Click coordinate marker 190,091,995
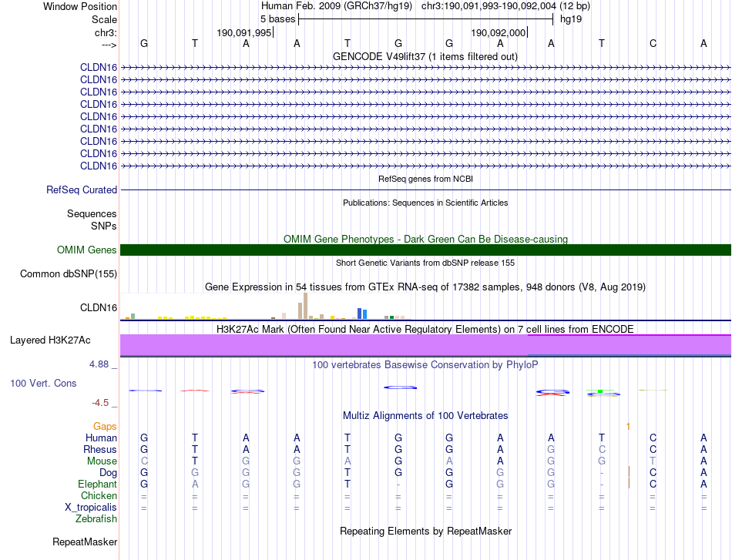 click(x=243, y=32)
